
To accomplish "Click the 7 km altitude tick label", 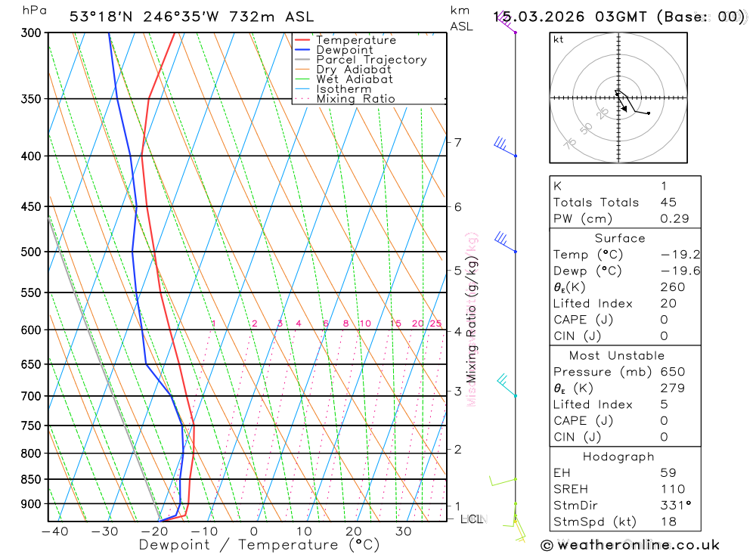I will 457,142.
